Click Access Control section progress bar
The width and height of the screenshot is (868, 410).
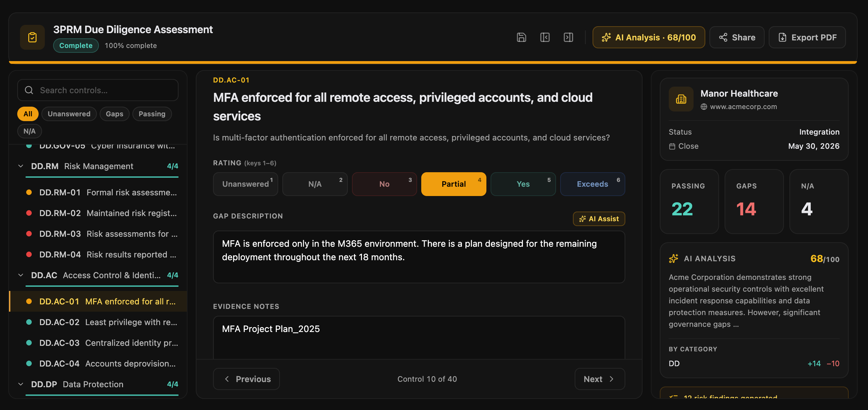click(x=102, y=286)
